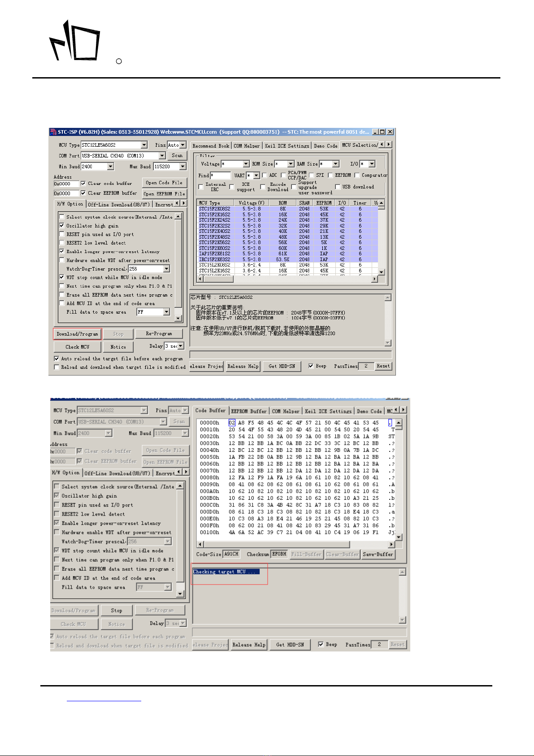Select hex row 00040h in Code Buffer
534x756 pixels.
pos(296,450)
